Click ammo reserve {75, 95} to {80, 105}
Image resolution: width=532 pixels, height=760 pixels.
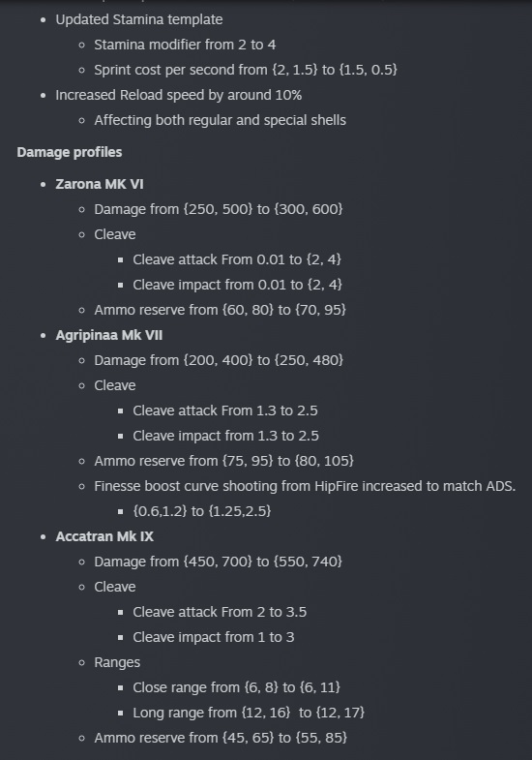coord(223,461)
